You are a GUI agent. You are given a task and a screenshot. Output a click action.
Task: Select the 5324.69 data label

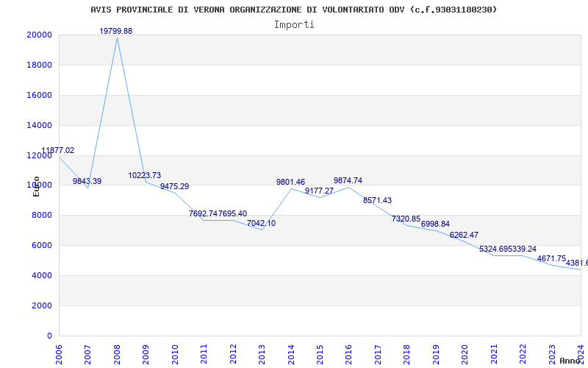pyautogui.click(x=493, y=249)
